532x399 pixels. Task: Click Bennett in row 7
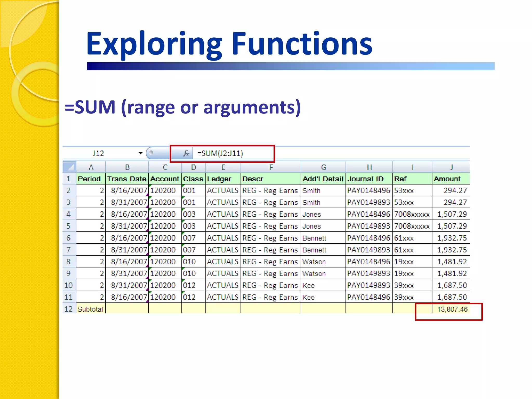(323, 250)
